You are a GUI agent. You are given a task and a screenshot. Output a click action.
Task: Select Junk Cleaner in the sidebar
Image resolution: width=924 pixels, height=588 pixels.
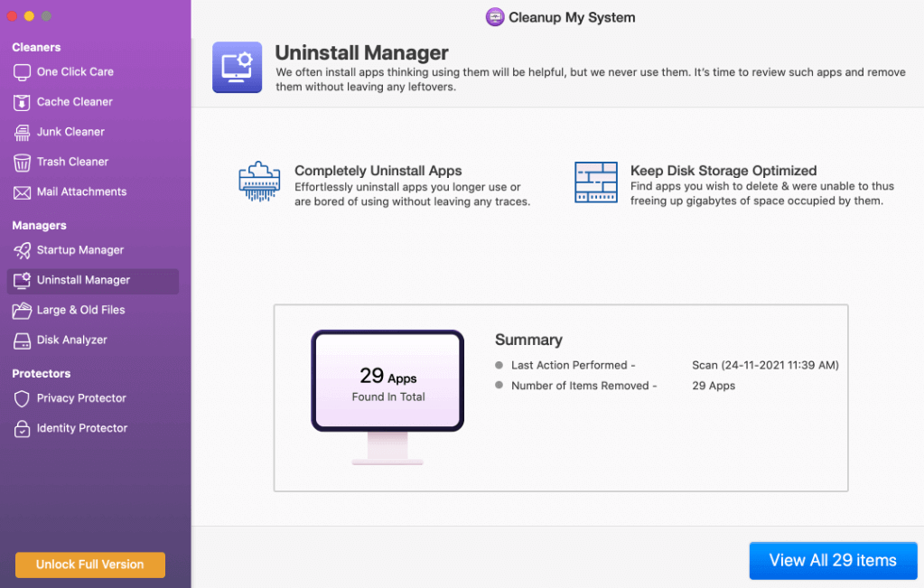[93, 132]
